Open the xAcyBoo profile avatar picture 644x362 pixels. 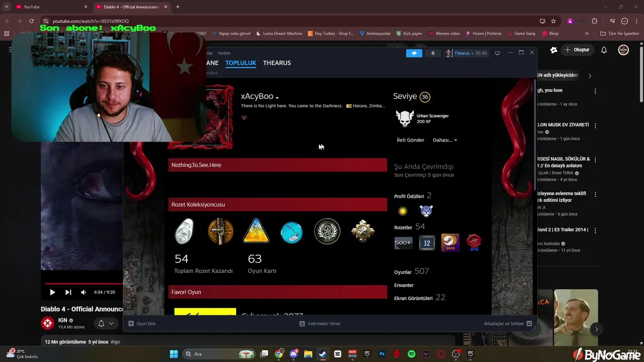pos(219,118)
